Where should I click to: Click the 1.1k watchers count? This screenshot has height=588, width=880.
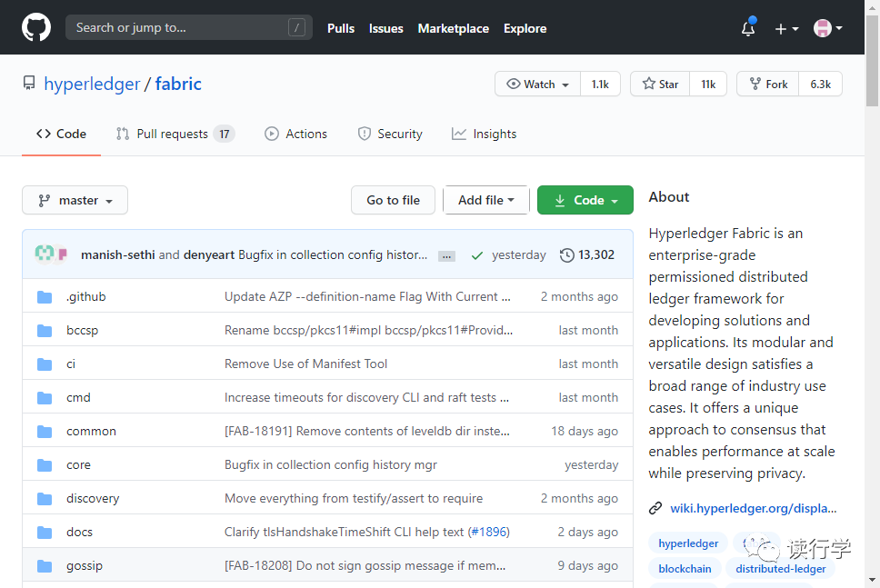click(x=600, y=85)
